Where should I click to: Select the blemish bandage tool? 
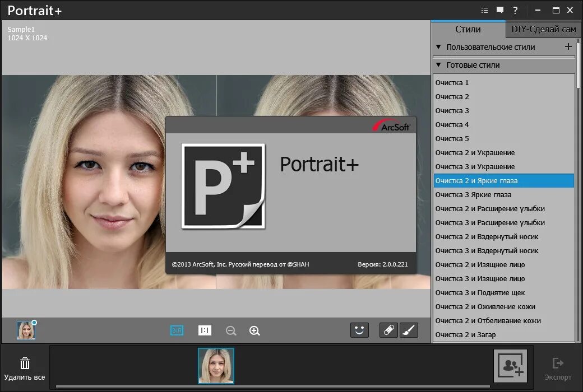click(x=388, y=330)
